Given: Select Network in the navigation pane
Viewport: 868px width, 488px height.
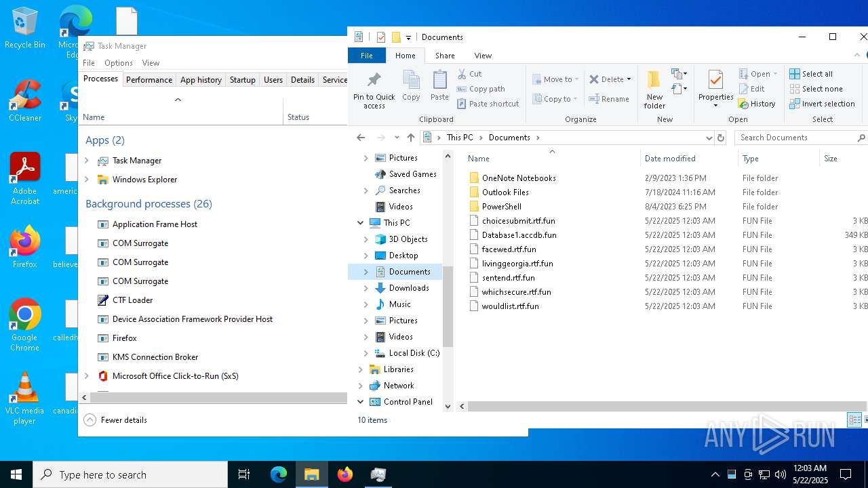Looking at the screenshot, I should [399, 386].
